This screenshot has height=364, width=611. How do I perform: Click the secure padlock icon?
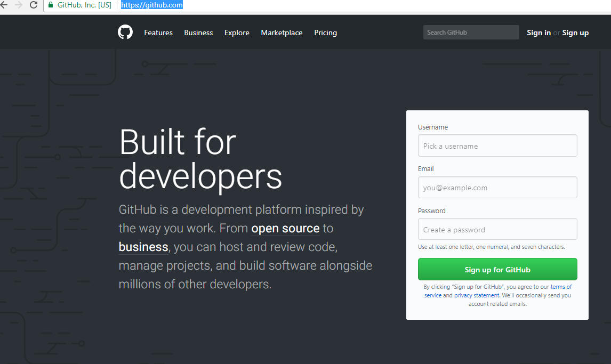tap(50, 5)
